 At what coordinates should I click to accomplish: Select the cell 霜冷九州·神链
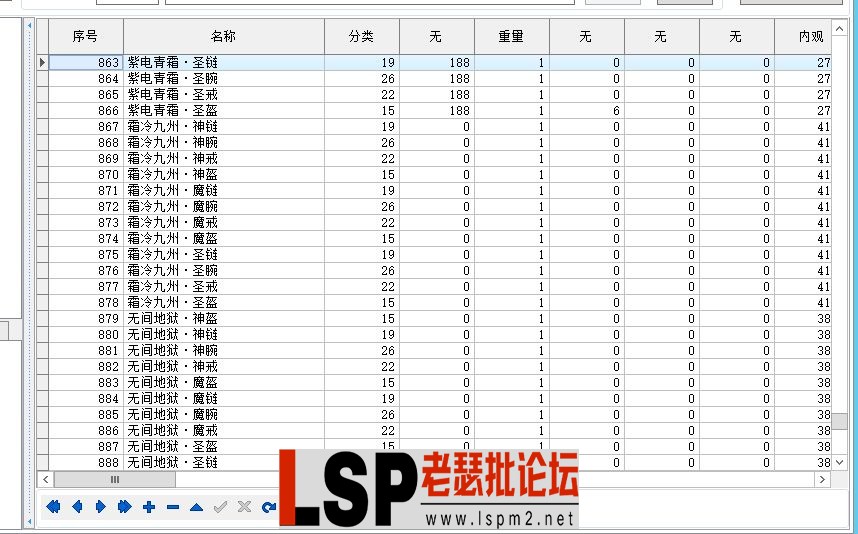pyautogui.click(x=224, y=126)
